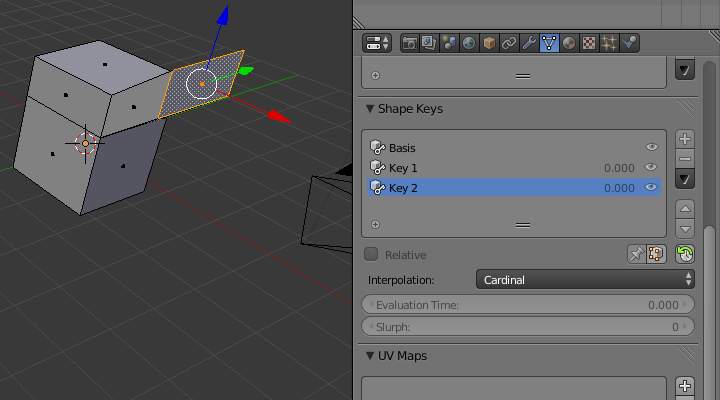Click the shape key icon of Basis
Screen dimensions: 720x400
[377, 147]
